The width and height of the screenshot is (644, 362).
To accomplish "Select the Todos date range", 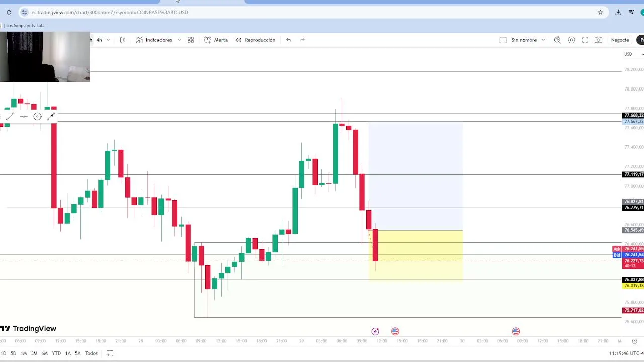I will tap(91, 353).
